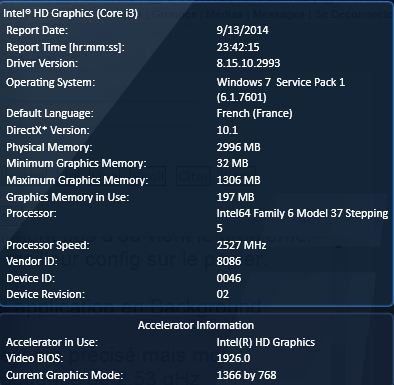This screenshot has width=394, height=385.
Task: Select the Vendor ID value 8086
Action: [229, 261]
